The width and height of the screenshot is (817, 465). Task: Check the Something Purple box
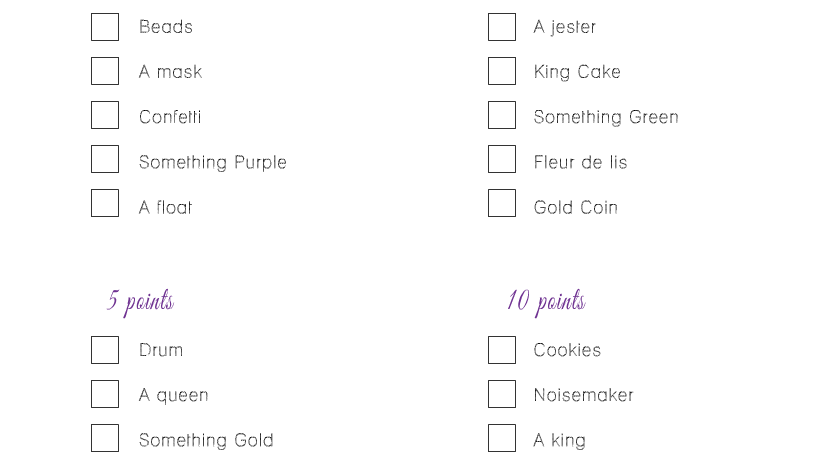pos(105,159)
